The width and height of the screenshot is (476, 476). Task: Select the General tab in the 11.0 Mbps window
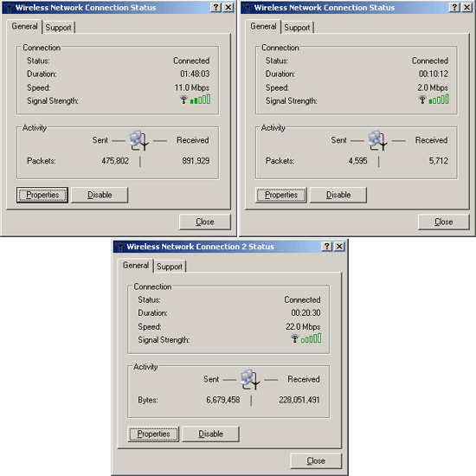(x=24, y=27)
